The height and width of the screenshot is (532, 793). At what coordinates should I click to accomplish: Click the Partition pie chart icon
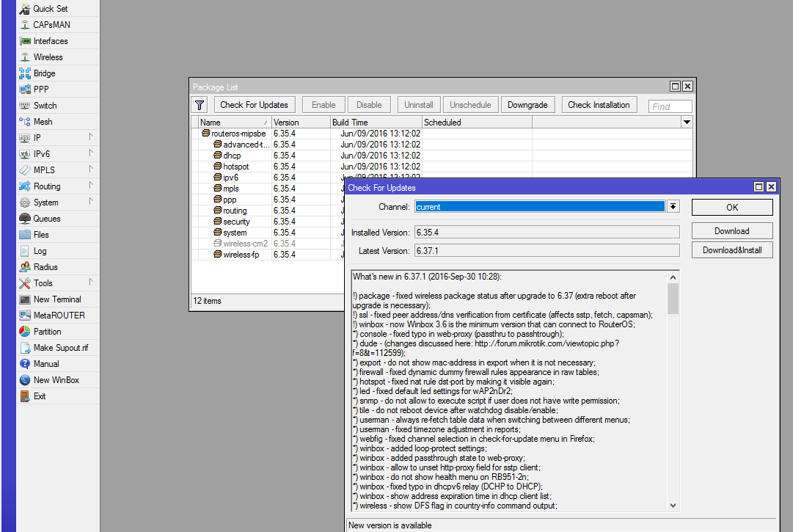click(x=25, y=332)
